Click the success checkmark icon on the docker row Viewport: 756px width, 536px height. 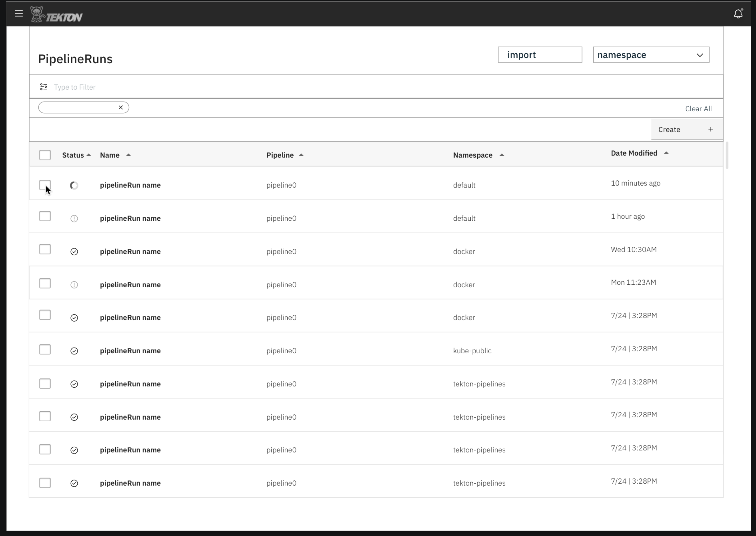click(74, 252)
